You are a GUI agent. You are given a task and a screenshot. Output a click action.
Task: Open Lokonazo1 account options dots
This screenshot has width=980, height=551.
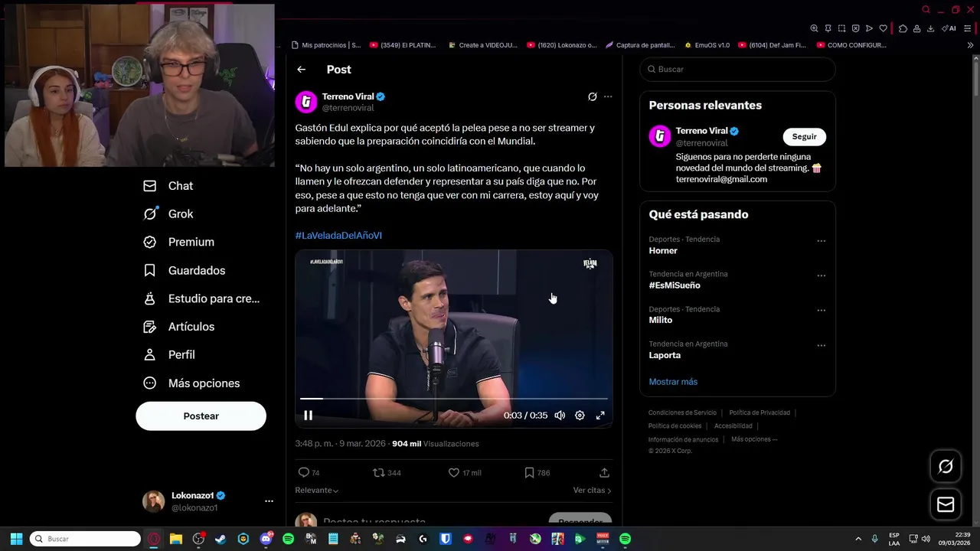click(269, 501)
